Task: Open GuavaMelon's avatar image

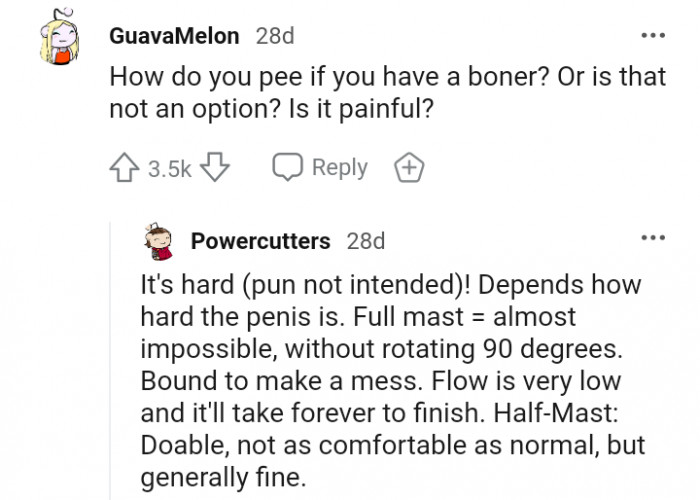Action: (x=58, y=43)
